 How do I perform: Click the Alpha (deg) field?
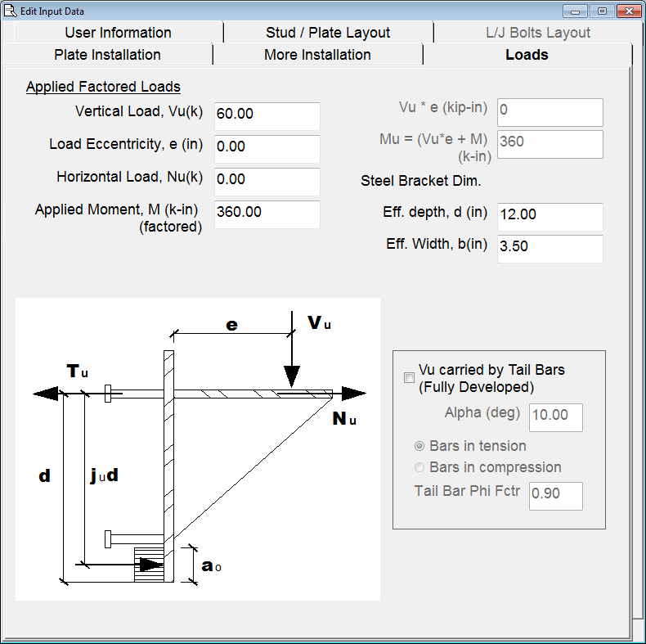(556, 417)
